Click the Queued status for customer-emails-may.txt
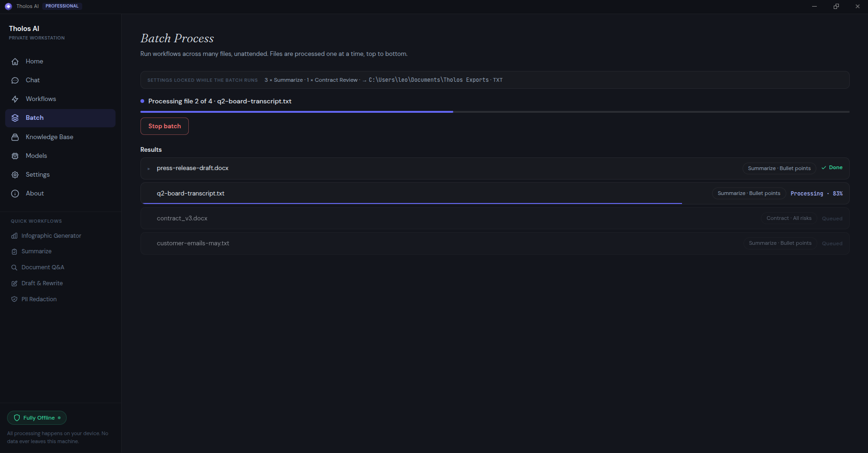This screenshot has width=868, height=453. pos(832,243)
